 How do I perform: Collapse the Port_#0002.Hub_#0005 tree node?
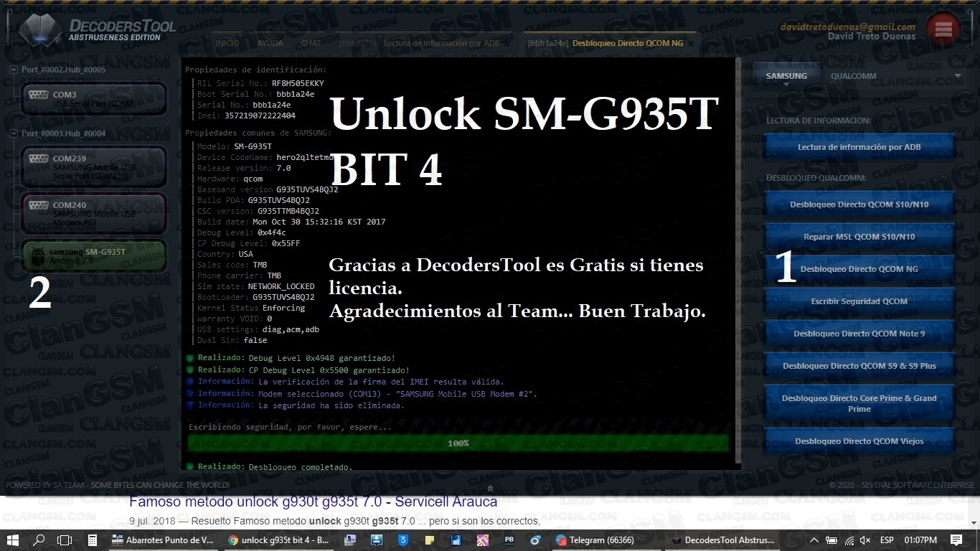point(14,70)
